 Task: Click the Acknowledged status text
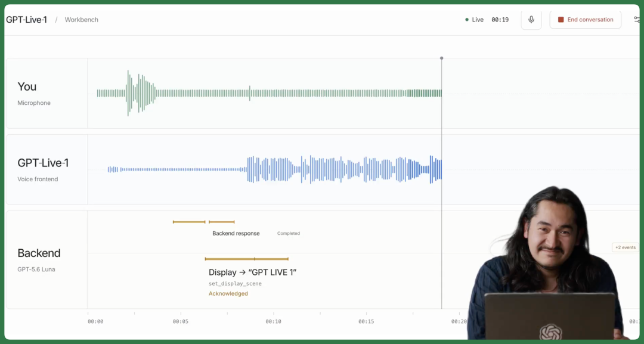pos(228,294)
